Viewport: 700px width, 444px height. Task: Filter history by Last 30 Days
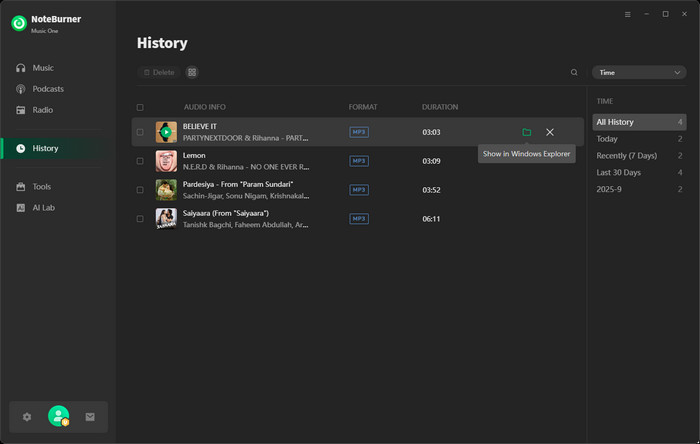[x=617, y=173]
